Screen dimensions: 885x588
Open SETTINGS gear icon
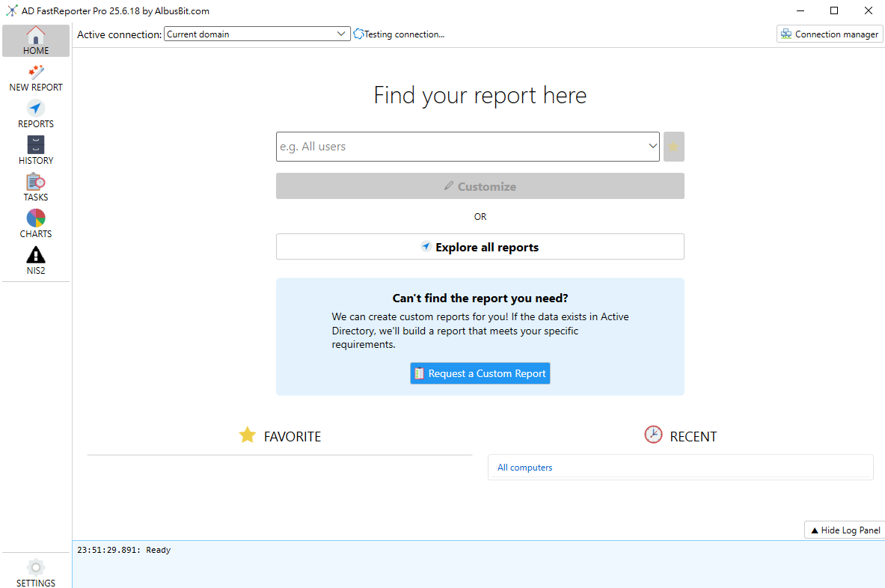tap(36, 568)
